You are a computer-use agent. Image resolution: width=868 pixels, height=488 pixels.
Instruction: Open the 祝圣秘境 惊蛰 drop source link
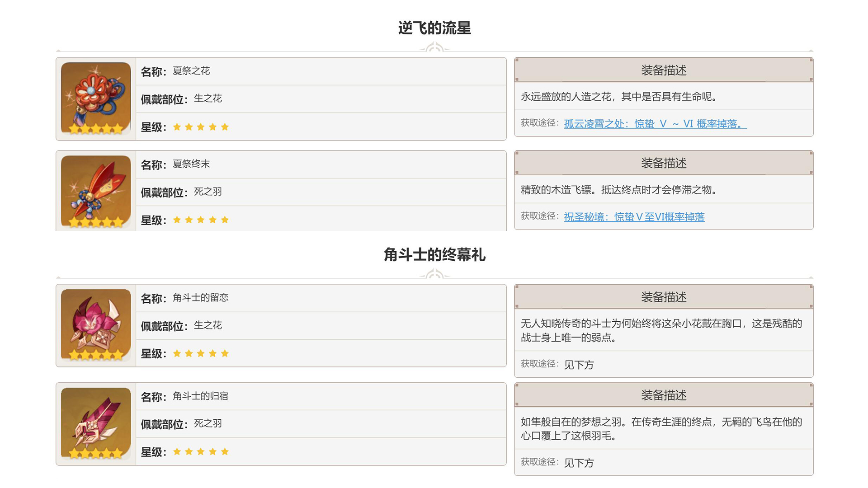point(634,217)
